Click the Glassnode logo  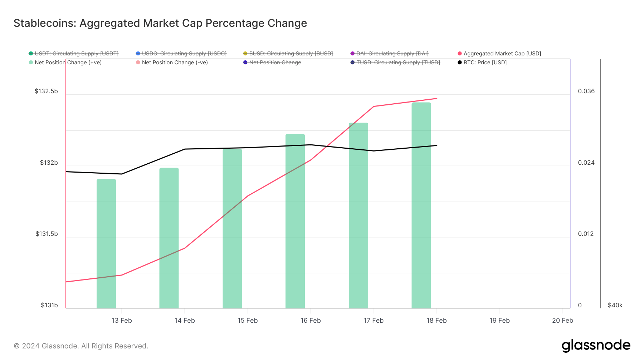596,346
